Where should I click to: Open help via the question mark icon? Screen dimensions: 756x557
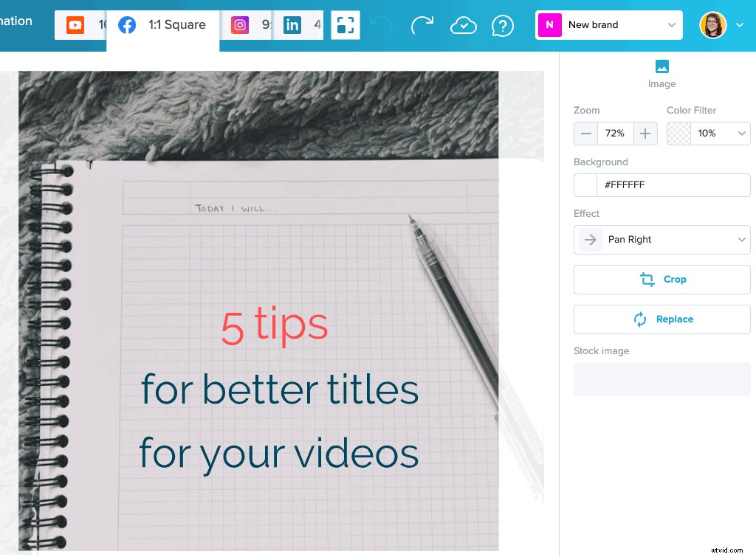(x=503, y=25)
